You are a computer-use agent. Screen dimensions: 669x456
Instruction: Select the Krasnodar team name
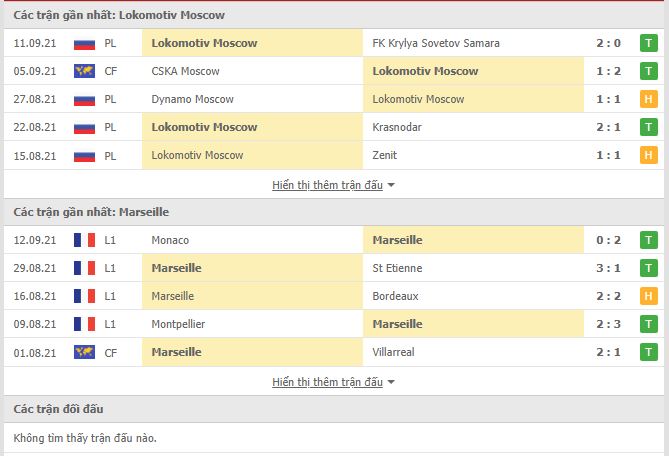(x=397, y=128)
